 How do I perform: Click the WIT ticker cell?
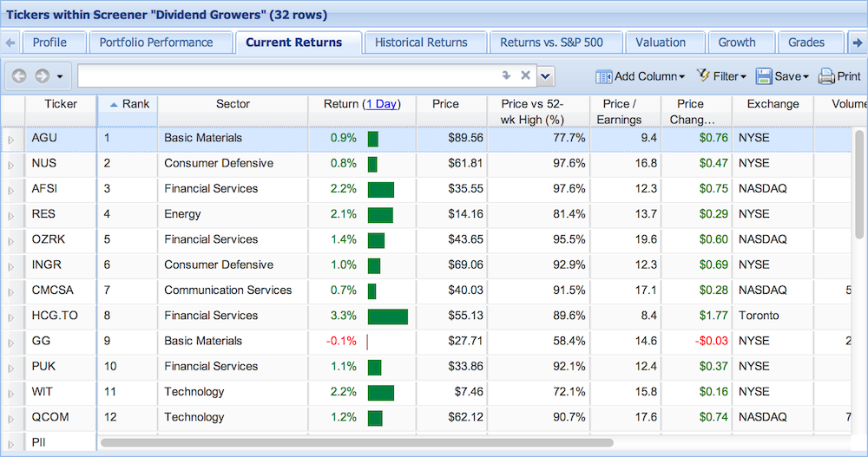click(61, 392)
